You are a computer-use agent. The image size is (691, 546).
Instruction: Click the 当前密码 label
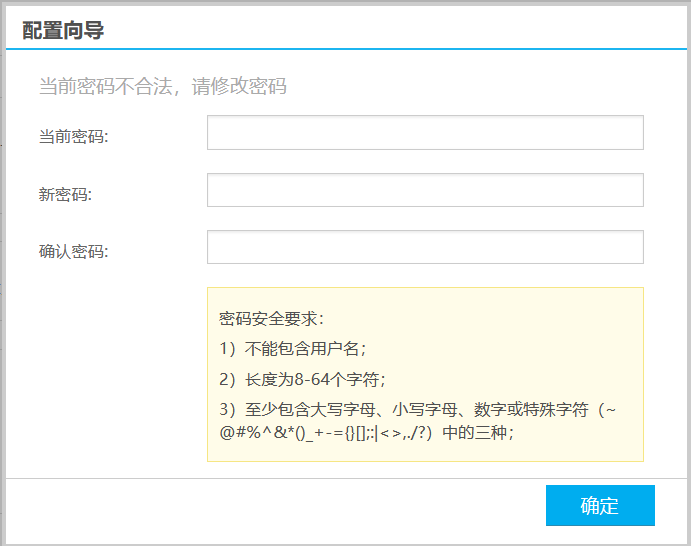coord(73,136)
